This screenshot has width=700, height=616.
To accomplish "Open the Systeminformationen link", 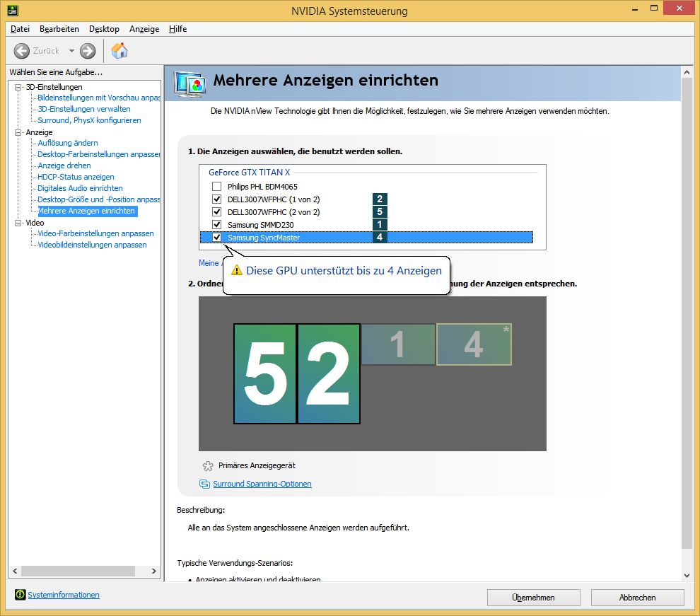I will pos(64,595).
